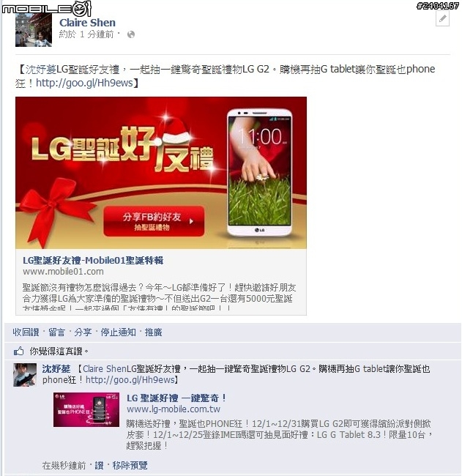Click the thumbs-up like icon
Viewport: 462px width, 476px height.
tap(18, 352)
